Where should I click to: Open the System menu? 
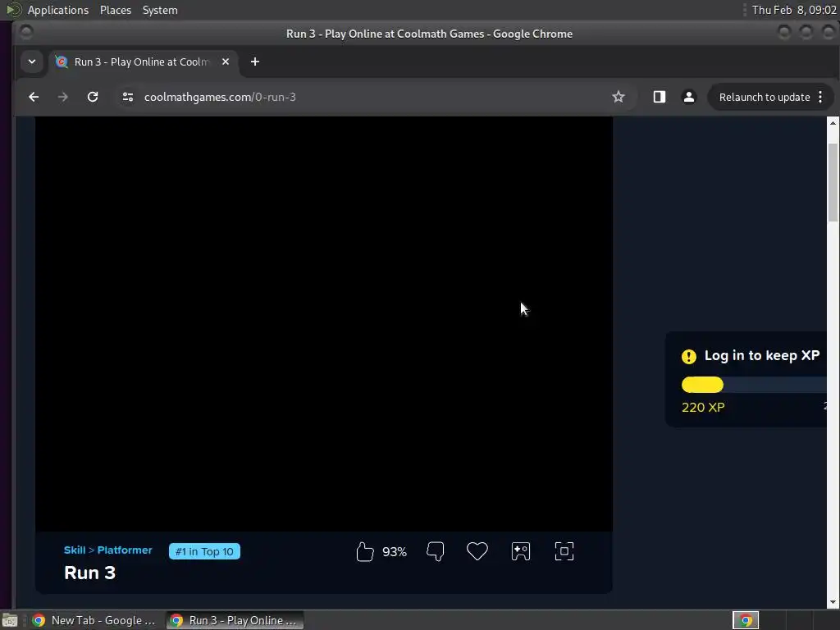tap(160, 10)
